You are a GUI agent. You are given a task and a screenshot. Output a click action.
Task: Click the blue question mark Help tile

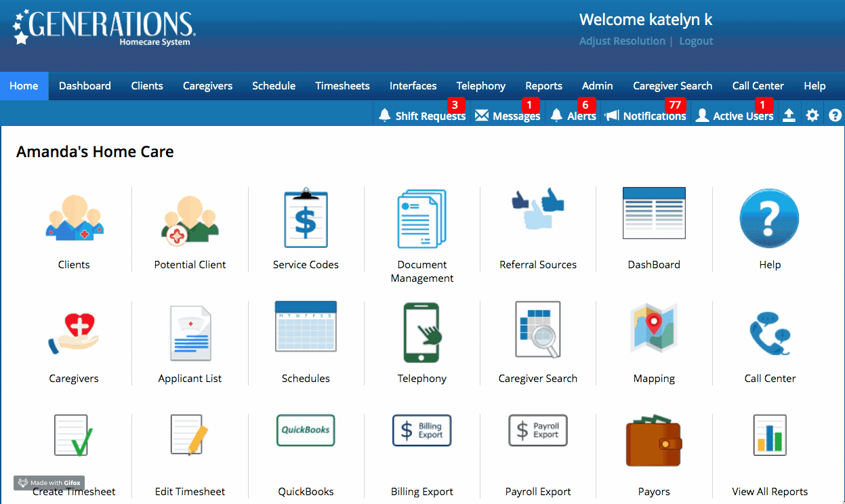coord(770,218)
